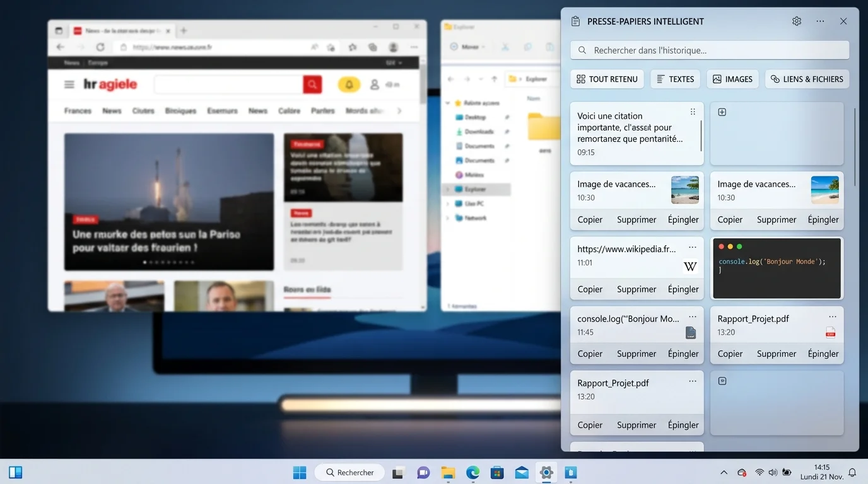Select Desktop in the Explorer sidebar

coord(475,117)
